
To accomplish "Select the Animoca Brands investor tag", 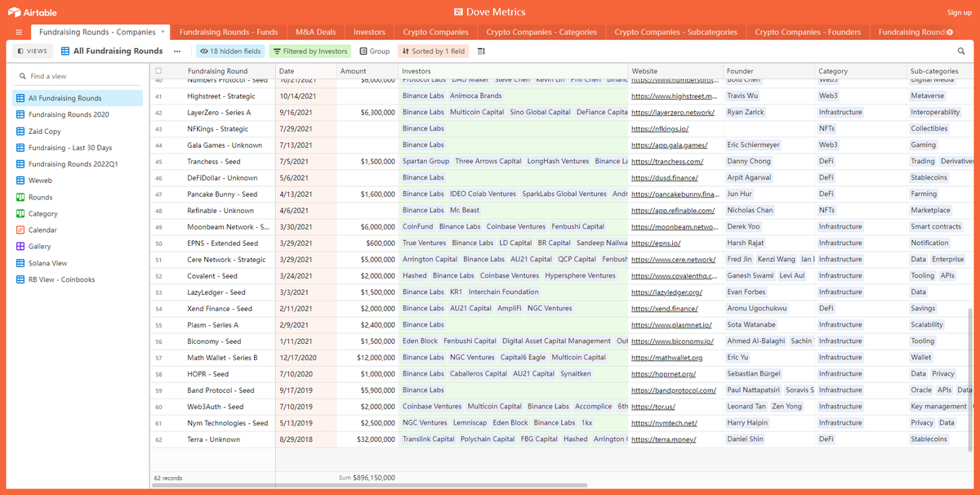I will pyautogui.click(x=475, y=96).
